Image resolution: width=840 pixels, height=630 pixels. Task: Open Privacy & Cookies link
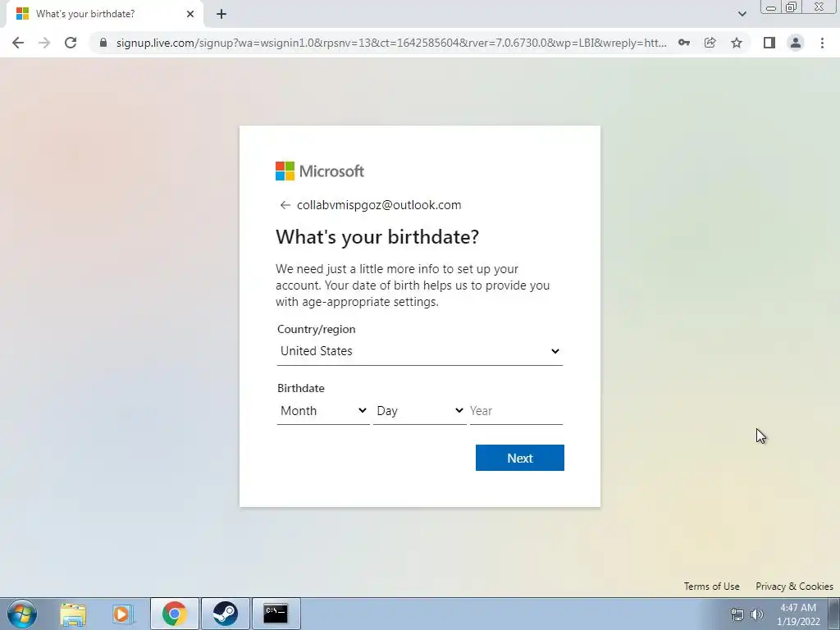point(794,586)
